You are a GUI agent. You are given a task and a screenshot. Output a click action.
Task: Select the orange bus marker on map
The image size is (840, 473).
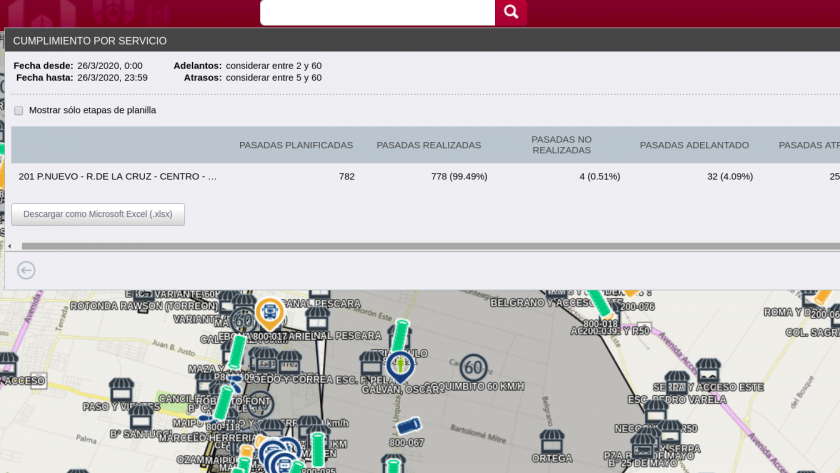point(269,312)
